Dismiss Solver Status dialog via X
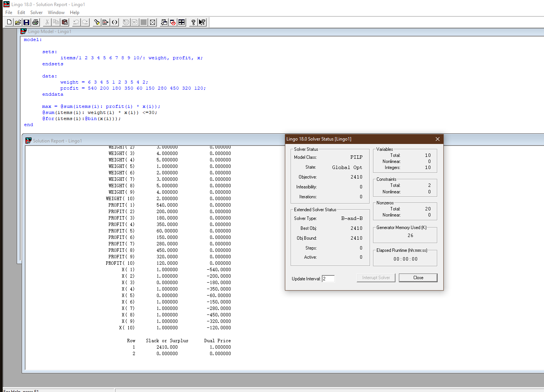 pos(438,139)
